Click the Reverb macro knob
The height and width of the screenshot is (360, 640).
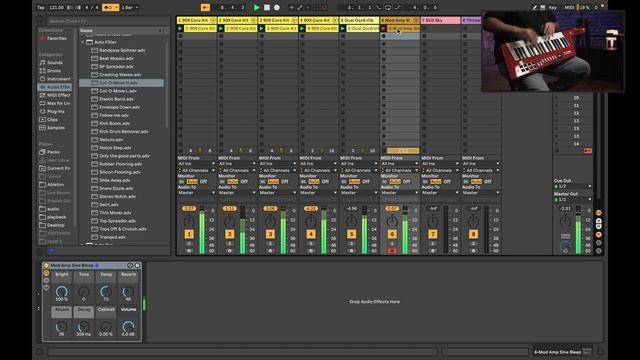[x=128, y=291]
